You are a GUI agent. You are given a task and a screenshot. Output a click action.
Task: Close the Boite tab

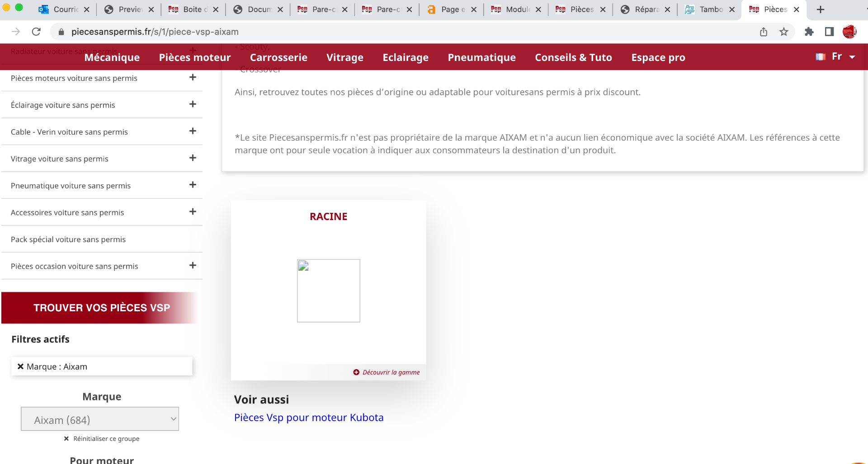(216, 9)
